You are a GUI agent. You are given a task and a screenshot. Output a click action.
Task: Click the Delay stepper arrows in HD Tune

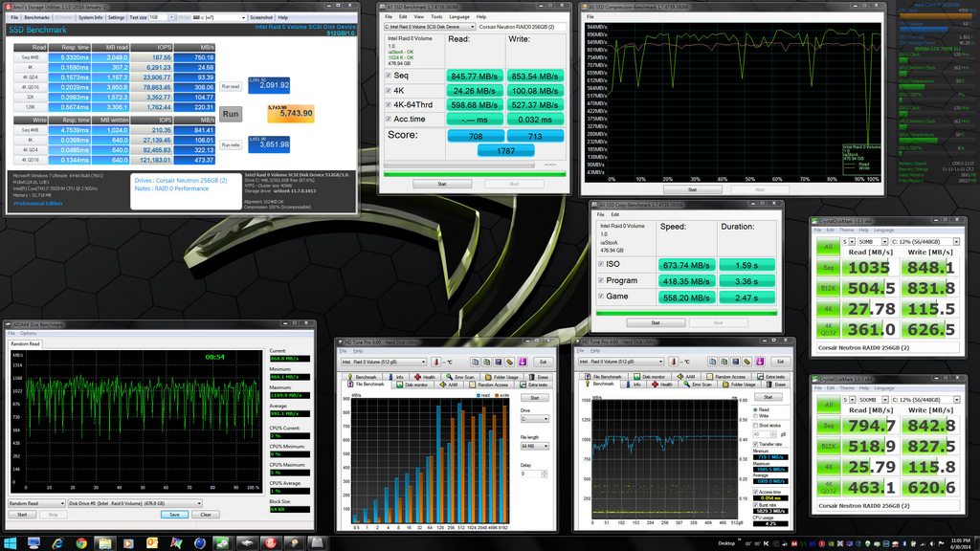tap(545, 474)
